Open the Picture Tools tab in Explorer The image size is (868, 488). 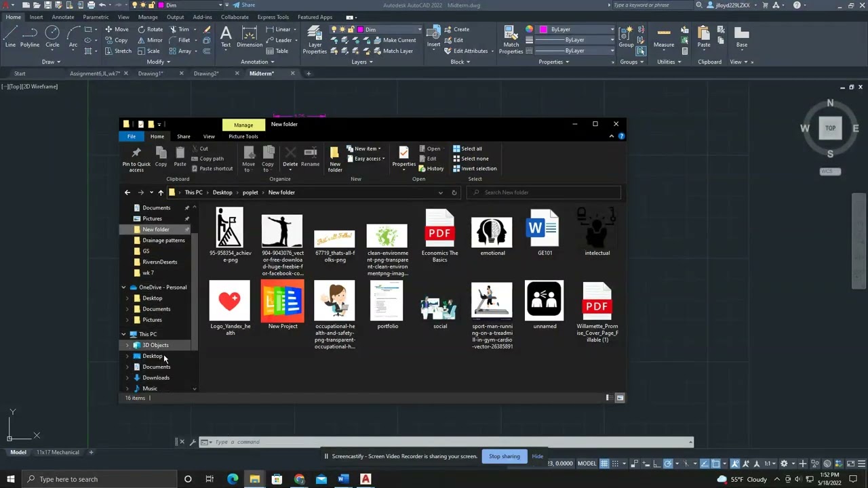coord(243,136)
